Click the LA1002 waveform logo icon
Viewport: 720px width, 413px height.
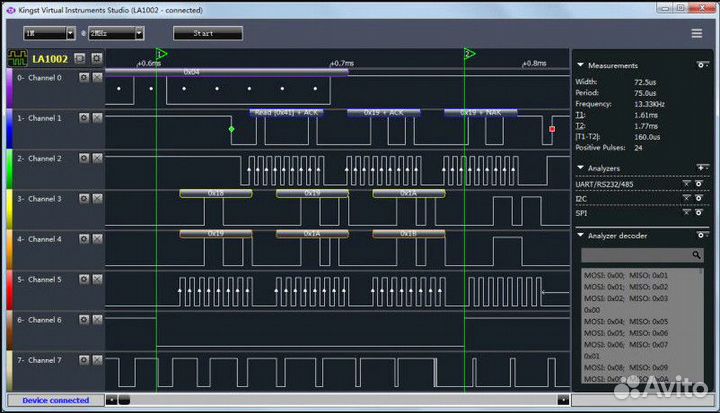coord(18,58)
